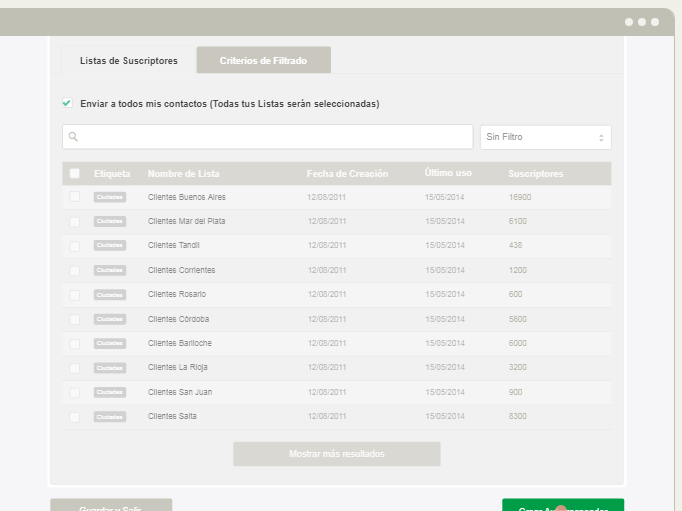Click the Ciudades tag of Tandil
682x511 pixels.
tap(110, 245)
